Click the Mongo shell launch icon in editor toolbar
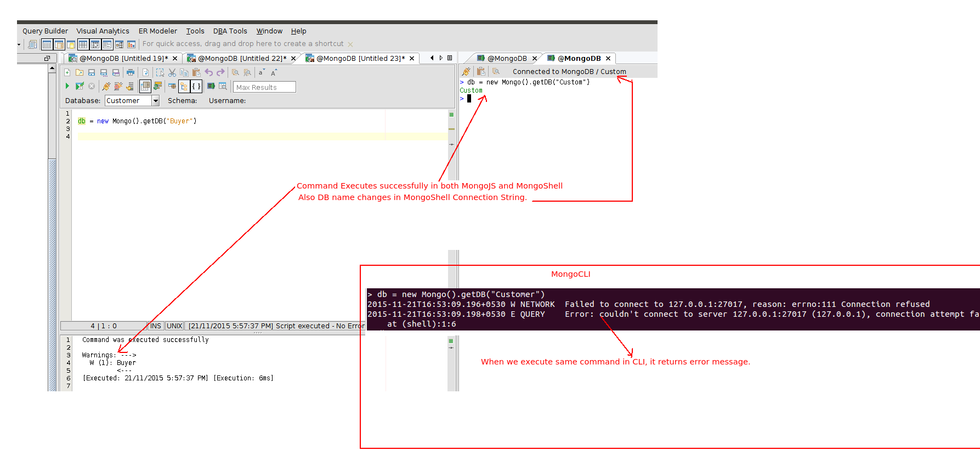980x456 pixels. pos(211,86)
